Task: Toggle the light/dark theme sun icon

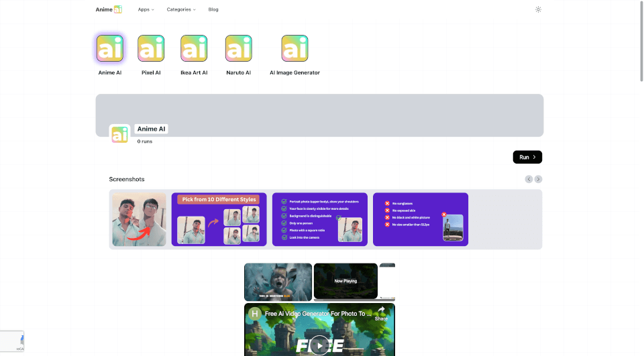Action: [538, 9]
